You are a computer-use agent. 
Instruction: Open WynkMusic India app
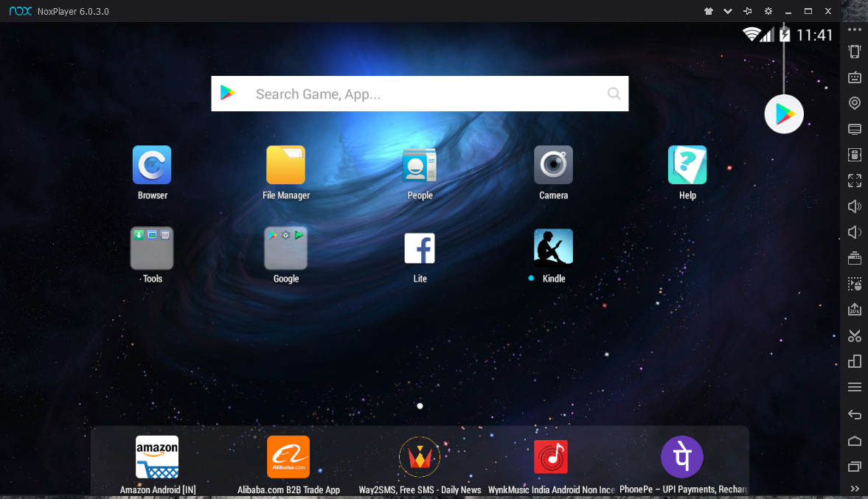pos(551,457)
